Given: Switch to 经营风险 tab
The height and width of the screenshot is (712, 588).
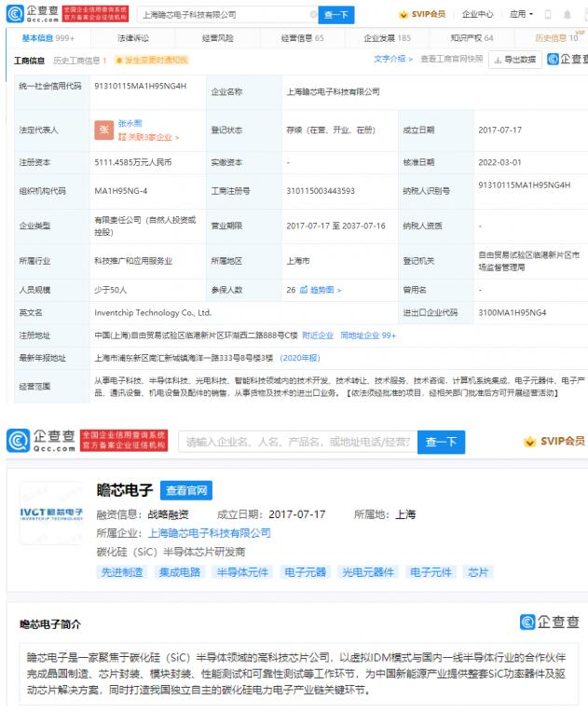Looking at the screenshot, I should [x=217, y=38].
